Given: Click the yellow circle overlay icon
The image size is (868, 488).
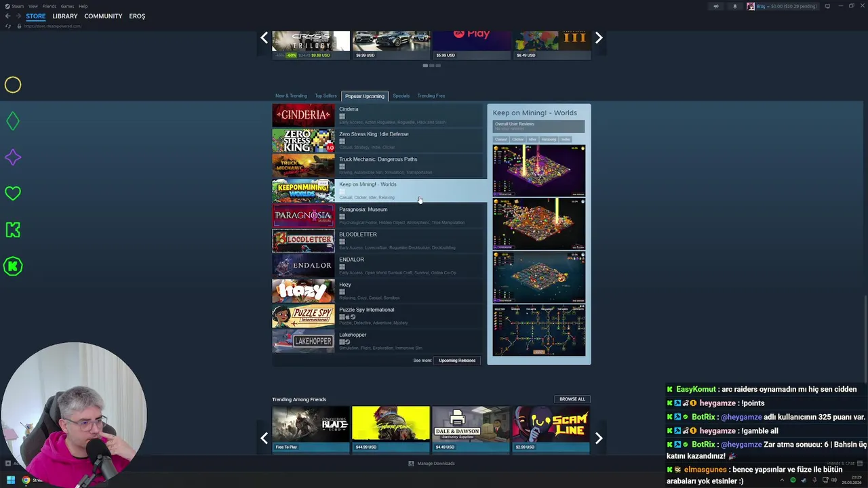Looking at the screenshot, I should click(x=13, y=85).
